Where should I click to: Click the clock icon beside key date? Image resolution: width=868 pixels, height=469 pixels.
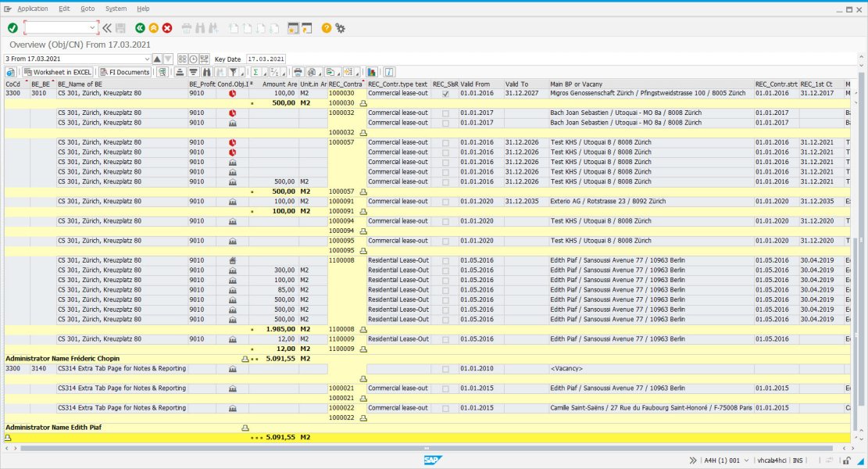(193, 59)
